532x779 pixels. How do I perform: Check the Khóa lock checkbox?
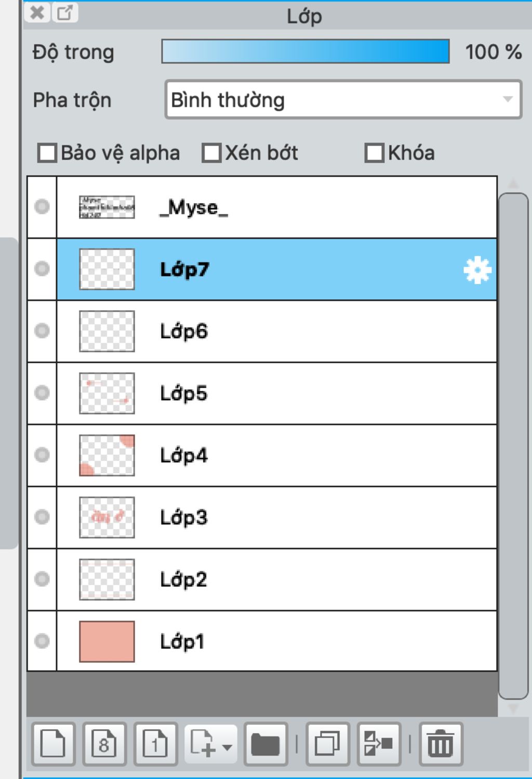click(x=374, y=153)
